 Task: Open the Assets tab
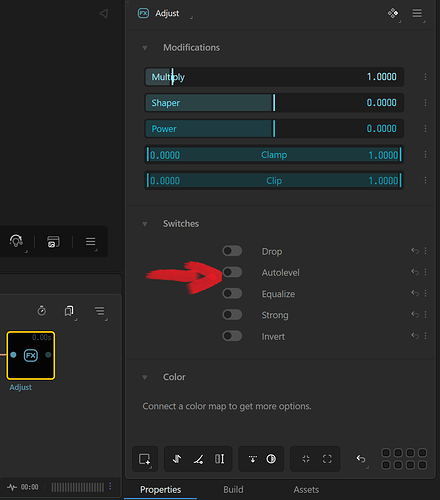pyautogui.click(x=306, y=490)
